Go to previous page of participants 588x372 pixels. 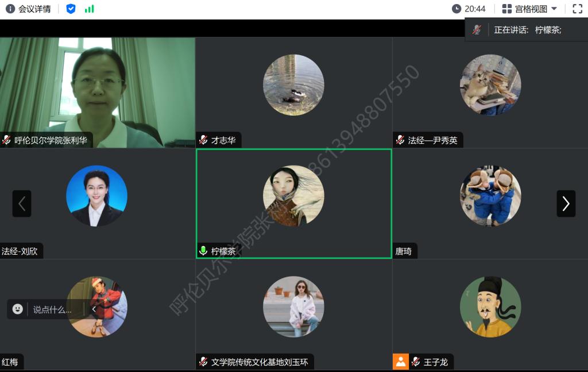[x=22, y=204]
